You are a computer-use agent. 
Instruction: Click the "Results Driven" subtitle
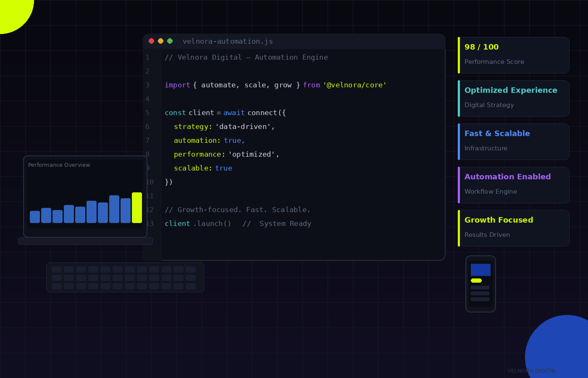(487, 235)
